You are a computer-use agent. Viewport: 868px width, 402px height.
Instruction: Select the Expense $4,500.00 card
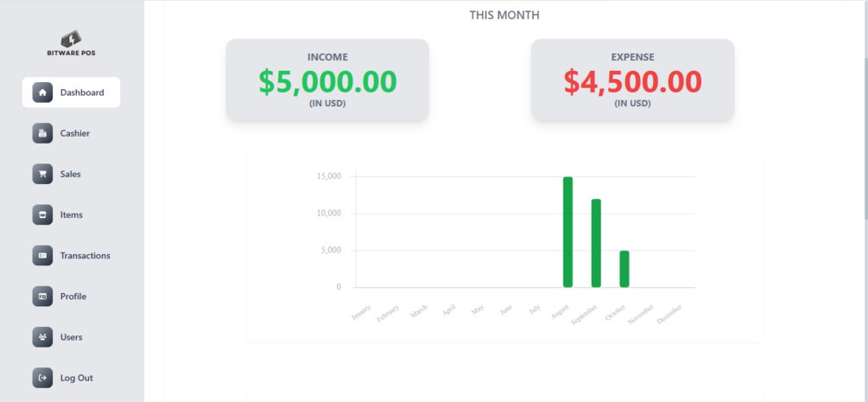click(x=632, y=80)
